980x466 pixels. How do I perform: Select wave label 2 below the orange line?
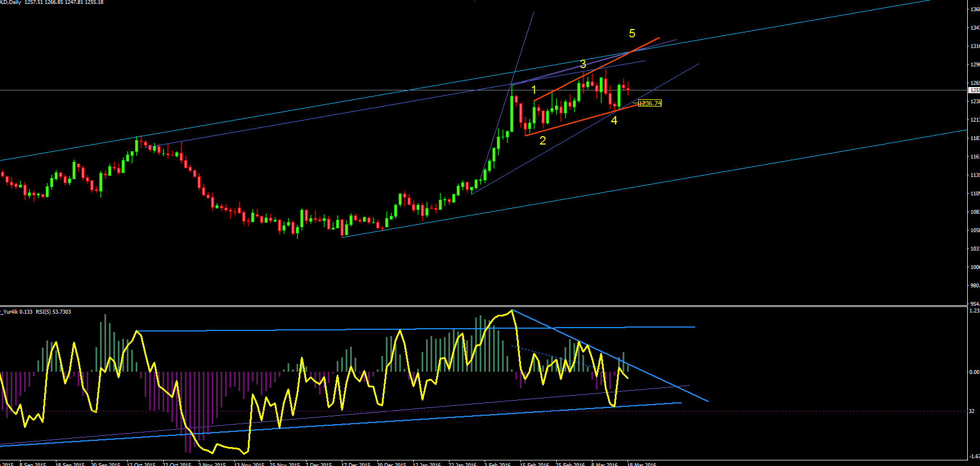(543, 141)
